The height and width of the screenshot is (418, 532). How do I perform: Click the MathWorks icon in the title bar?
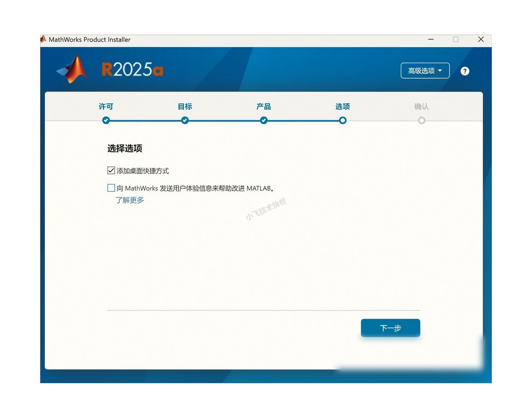(43, 39)
